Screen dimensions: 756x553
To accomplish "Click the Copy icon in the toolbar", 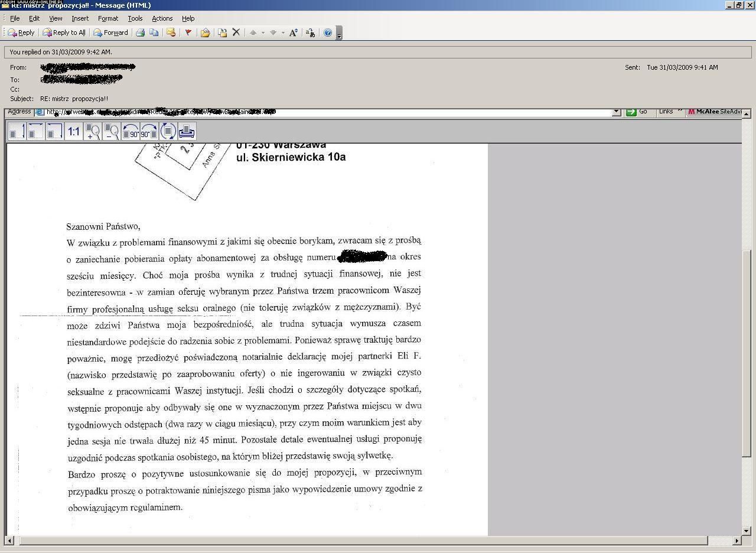I will point(154,32).
